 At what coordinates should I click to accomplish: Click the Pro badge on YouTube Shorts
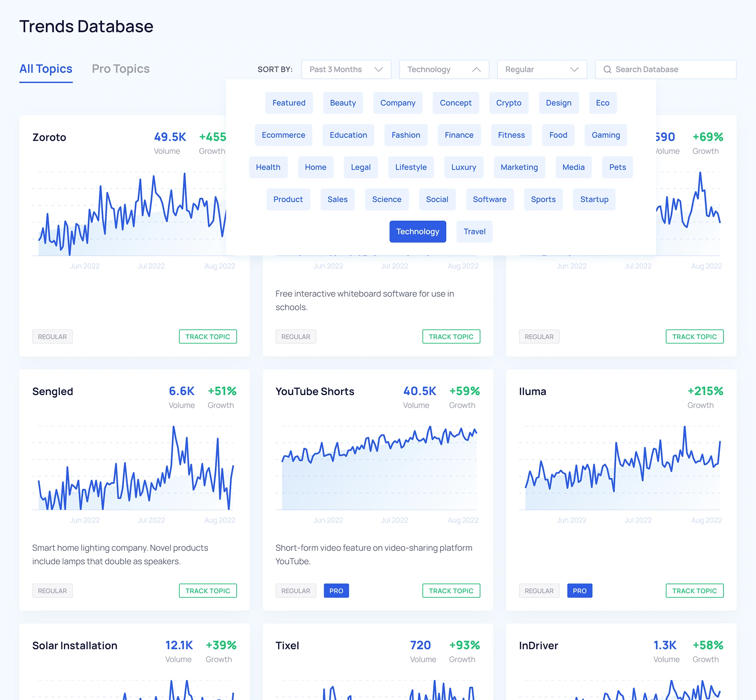336,591
